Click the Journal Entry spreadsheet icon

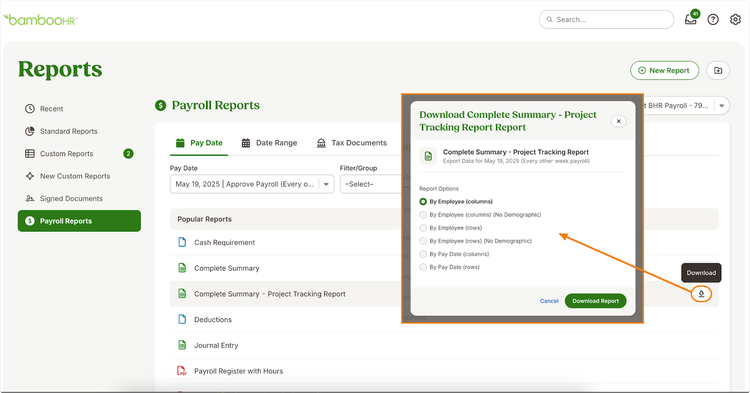(x=182, y=345)
